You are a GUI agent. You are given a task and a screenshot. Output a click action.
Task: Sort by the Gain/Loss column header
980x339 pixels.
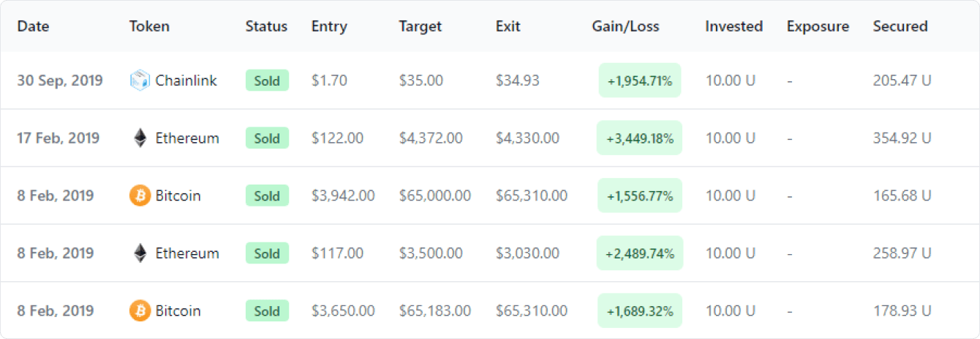coord(625,26)
